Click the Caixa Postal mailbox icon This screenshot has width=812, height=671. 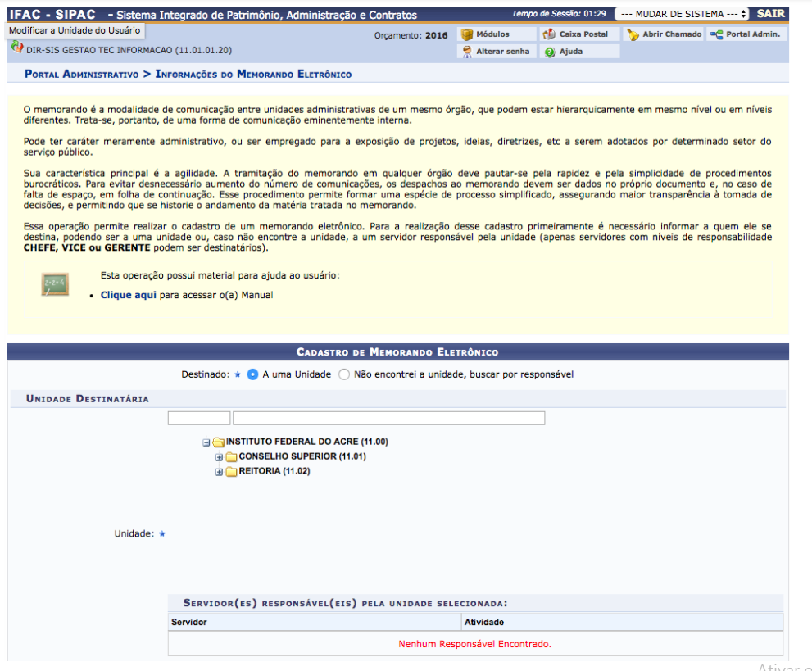pos(549,34)
